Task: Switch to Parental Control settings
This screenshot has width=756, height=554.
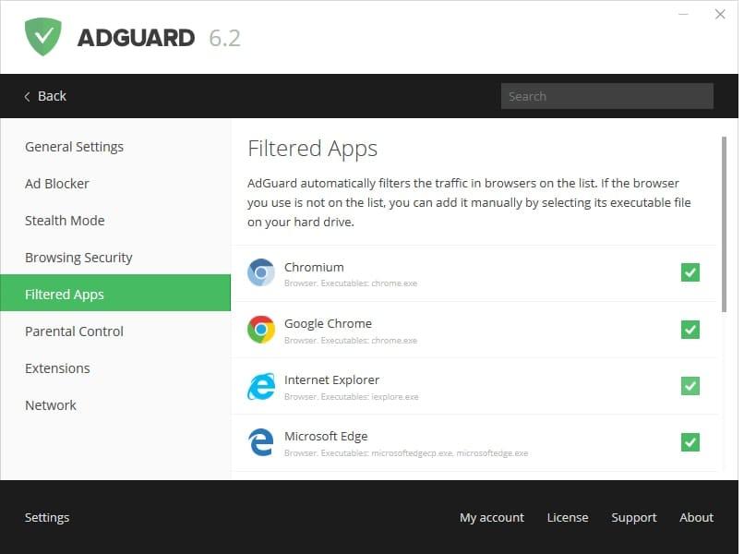Action: pyautogui.click(x=74, y=331)
